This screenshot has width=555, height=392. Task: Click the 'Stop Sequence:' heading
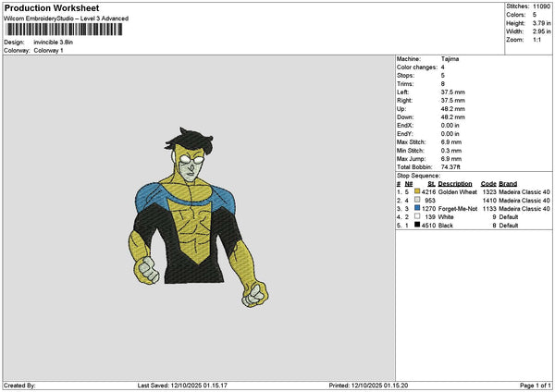[x=418, y=176]
